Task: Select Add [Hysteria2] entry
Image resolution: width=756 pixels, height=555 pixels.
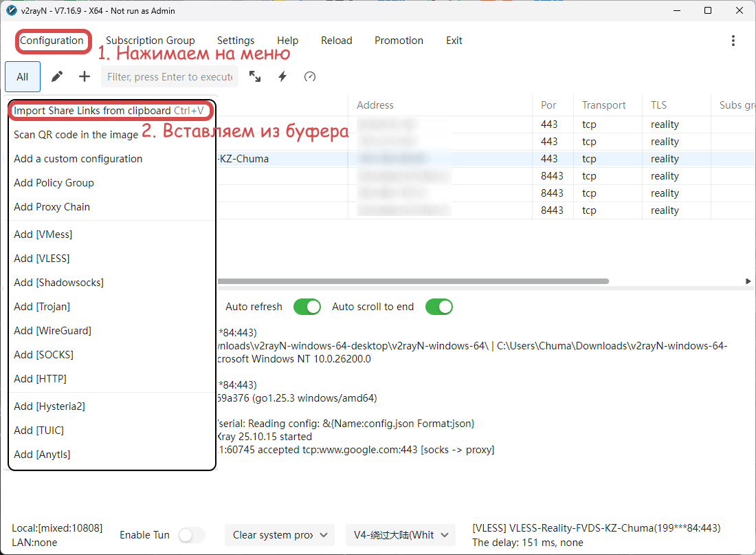Action: [111, 406]
